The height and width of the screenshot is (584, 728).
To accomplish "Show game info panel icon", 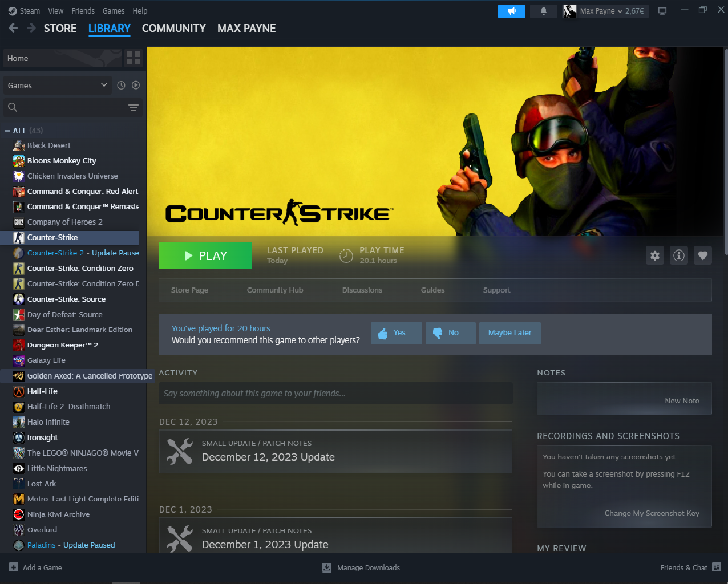I will [x=679, y=255].
